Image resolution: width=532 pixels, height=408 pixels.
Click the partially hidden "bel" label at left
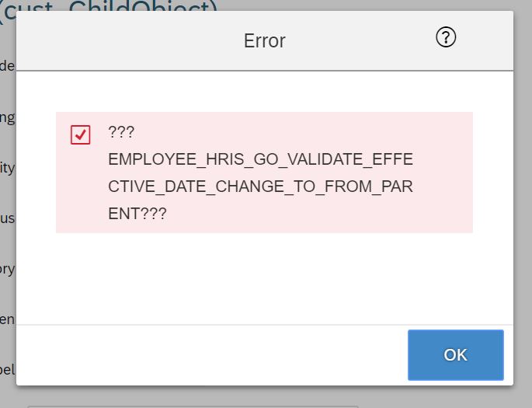[8, 369]
